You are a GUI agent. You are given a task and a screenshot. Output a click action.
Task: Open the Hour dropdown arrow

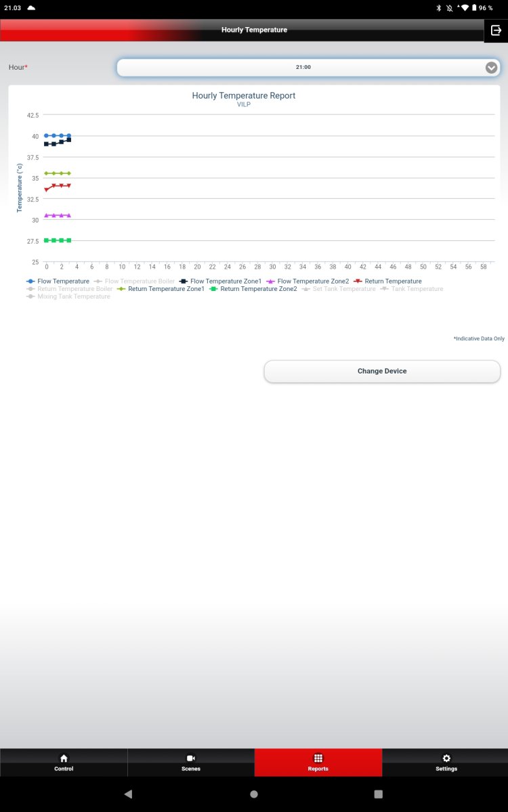pyautogui.click(x=492, y=68)
